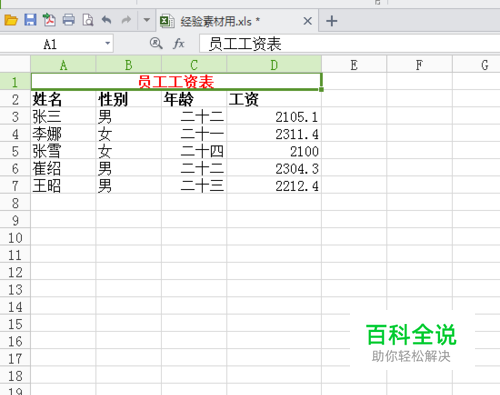Screen dimensions: 500x395
Task: Select column B header
Action: click(129, 65)
